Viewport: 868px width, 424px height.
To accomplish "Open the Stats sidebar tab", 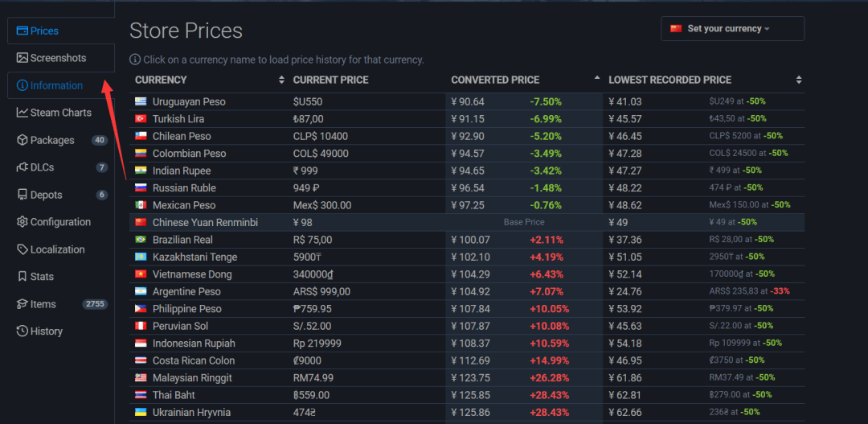I will coord(42,277).
